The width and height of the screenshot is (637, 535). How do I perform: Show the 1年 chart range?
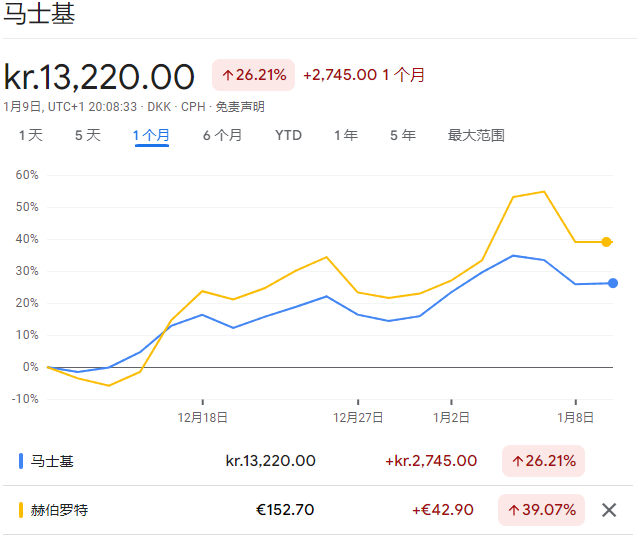click(x=346, y=136)
